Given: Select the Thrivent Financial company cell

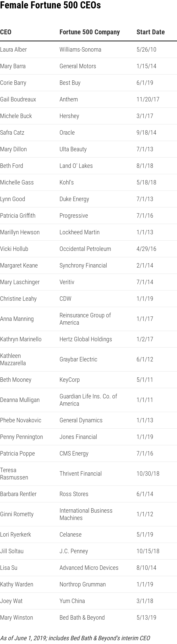Looking at the screenshot, I should click(80, 473).
